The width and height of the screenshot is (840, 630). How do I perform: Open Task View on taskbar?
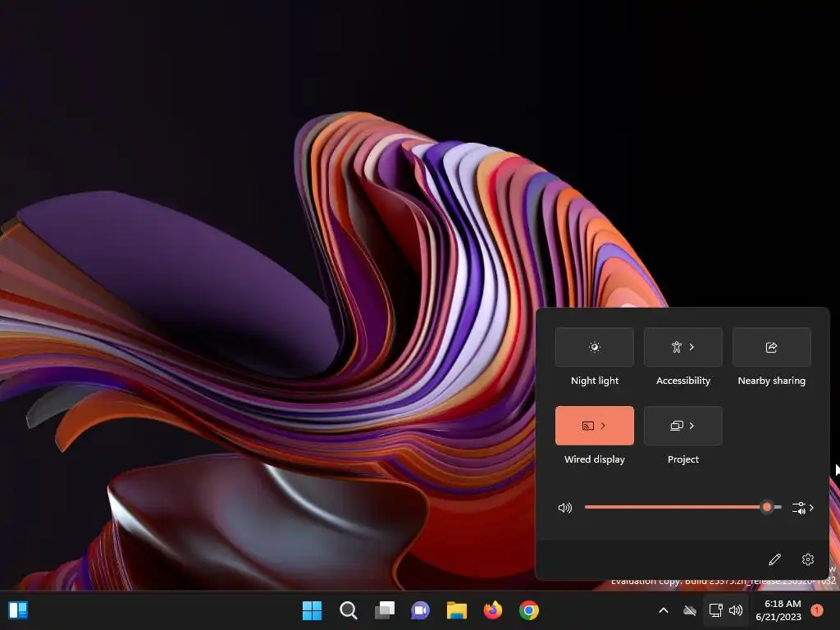click(385, 610)
